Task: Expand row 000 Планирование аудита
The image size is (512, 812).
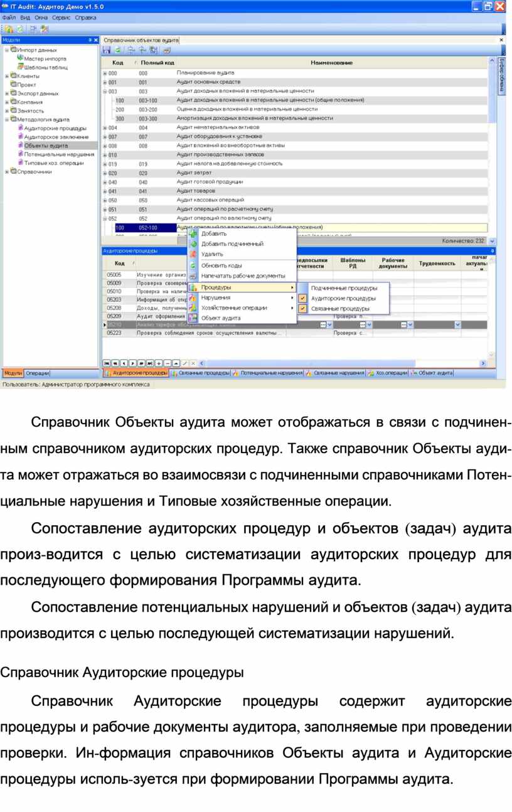Action: pyautogui.click(x=105, y=73)
